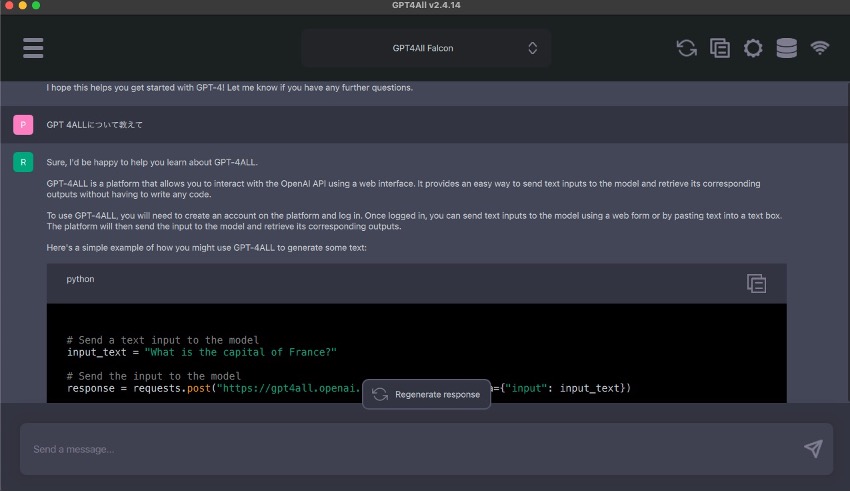
Task: Click the 'GPT4All v2.4.14' window title
Action: (x=426, y=5)
